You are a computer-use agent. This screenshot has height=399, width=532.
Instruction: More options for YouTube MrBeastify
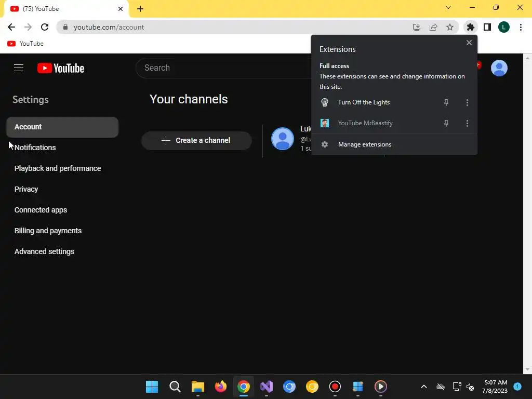(x=467, y=123)
